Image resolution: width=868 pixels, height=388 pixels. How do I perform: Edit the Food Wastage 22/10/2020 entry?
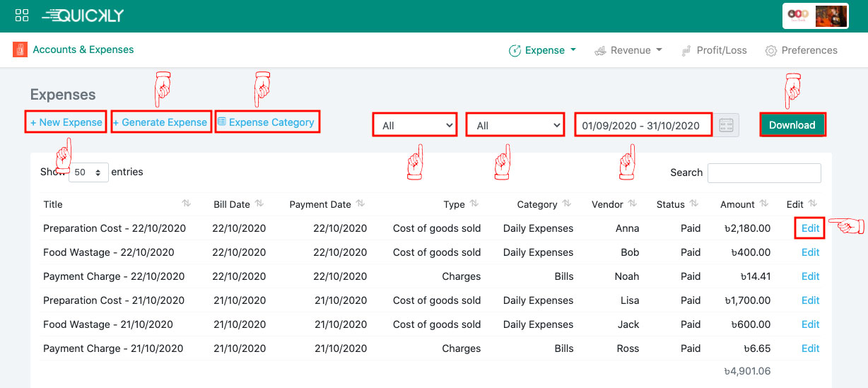coord(810,252)
